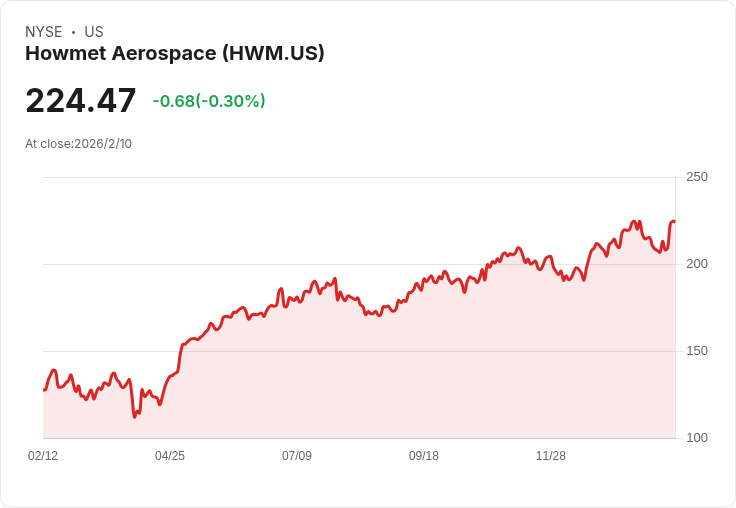Image resolution: width=736 pixels, height=508 pixels.
Task: Select the 04/25 date on the axis
Action: pyautogui.click(x=170, y=456)
